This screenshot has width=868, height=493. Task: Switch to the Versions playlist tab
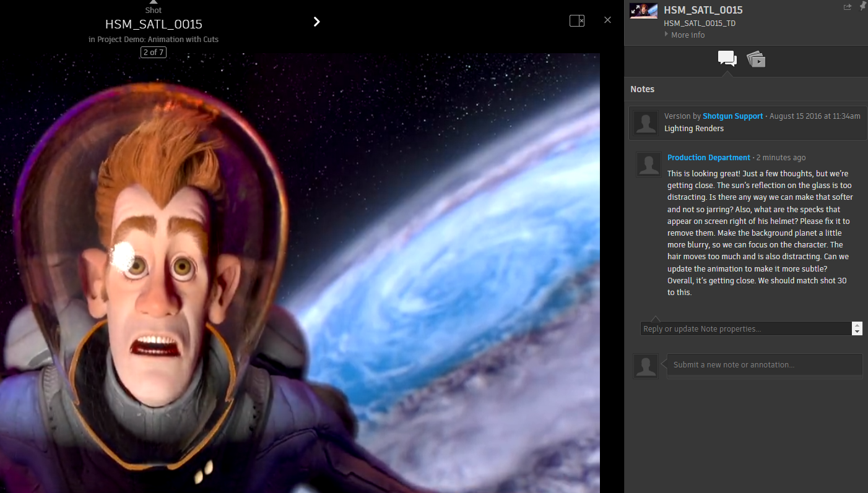(756, 59)
